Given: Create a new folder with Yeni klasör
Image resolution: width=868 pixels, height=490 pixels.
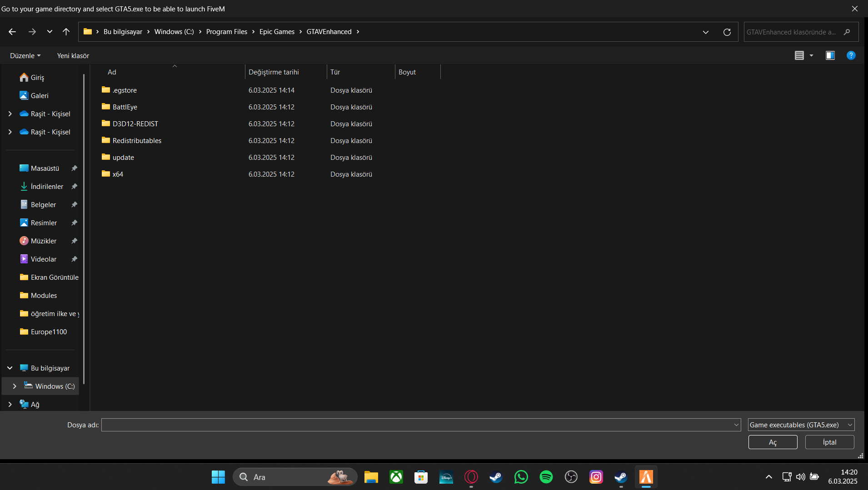Looking at the screenshot, I should pos(73,55).
